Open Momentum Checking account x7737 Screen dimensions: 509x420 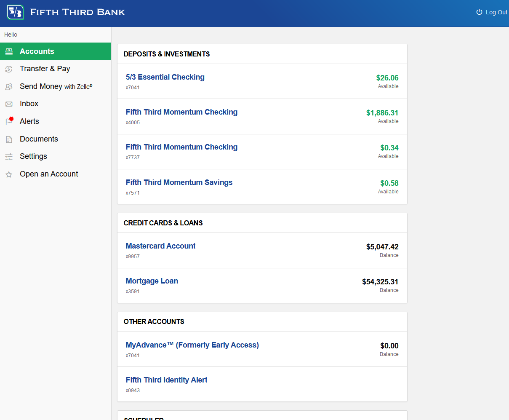(181, 147)
